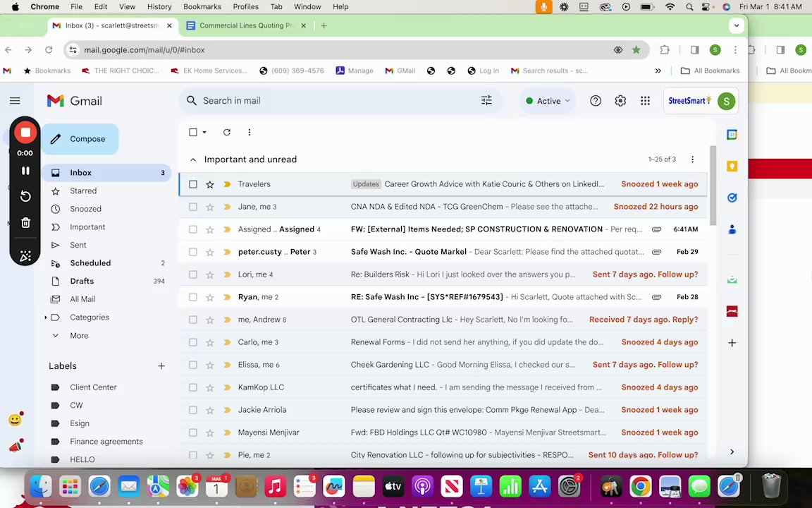The width and height of the screenshot is (812, 508).
Task: Stop the screen recording with red button
Action: (x=25, y=133)
